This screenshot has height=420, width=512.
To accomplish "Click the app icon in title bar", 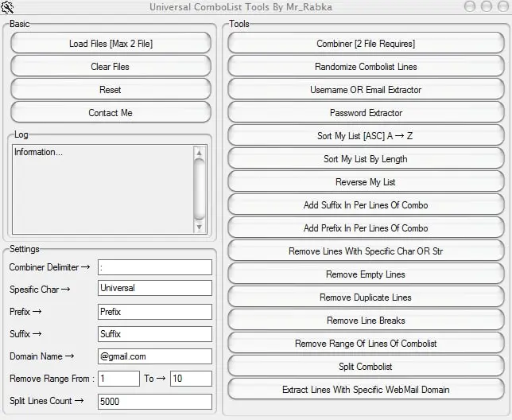I will [x=7, y=7].
